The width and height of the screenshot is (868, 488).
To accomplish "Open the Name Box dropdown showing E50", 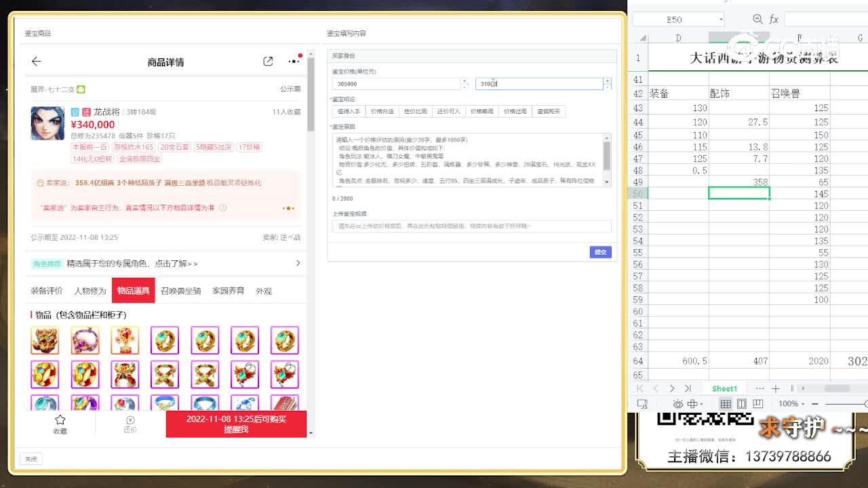I will coord(720,20).
